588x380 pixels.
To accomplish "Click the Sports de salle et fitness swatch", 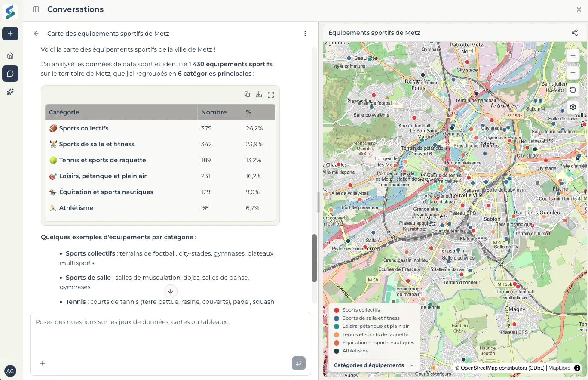I will [337, 318].
